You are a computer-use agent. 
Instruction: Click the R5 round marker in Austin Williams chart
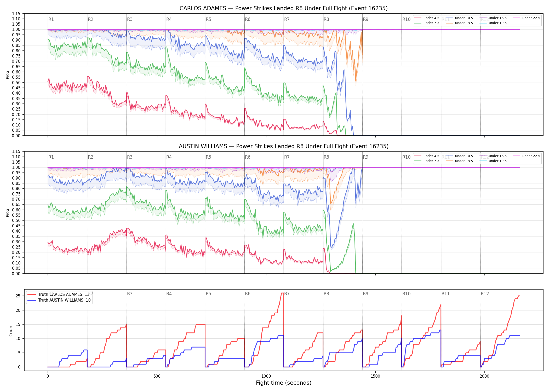pos(208,157)
